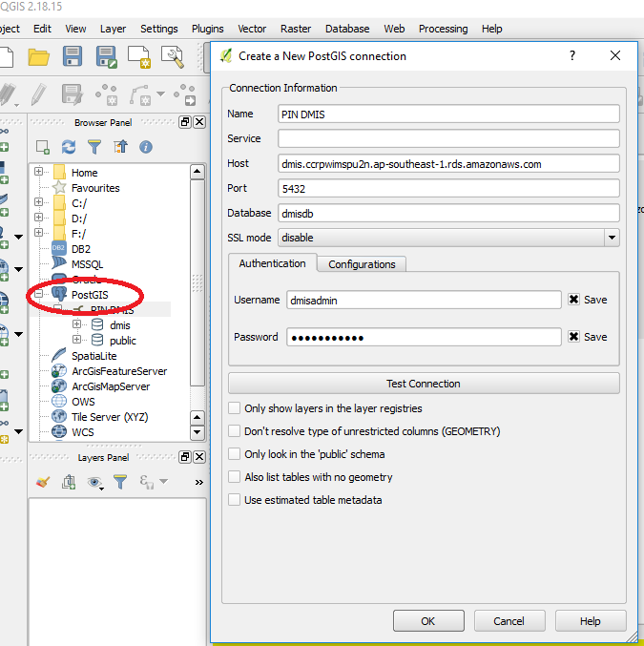This screenshot has height=646, width=644.
Task: Float the Layers Panel
Action: [185, 457]
